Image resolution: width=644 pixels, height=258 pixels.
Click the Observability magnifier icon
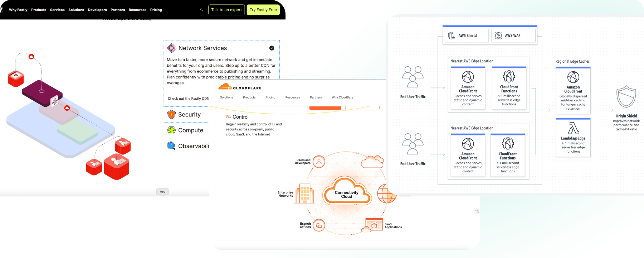click(171, 146)
